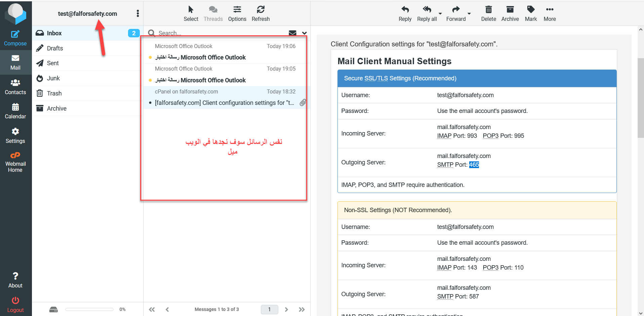The width and height of the screenshot is (644, 316).
Task: Delete the open message
Action: pyautogui.click(x=488, y=13)
